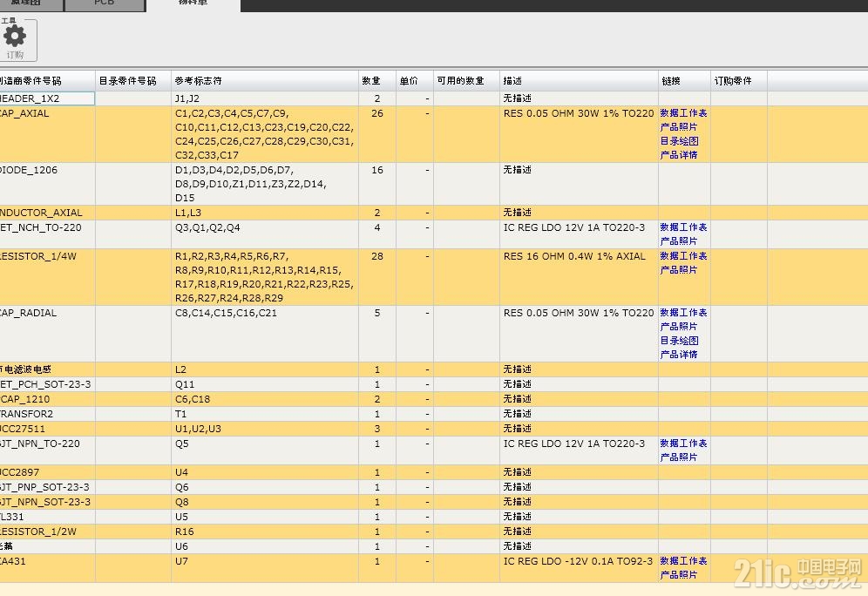Click the 描述 column header
Screen dimensions: 868x596
(579, 81)
